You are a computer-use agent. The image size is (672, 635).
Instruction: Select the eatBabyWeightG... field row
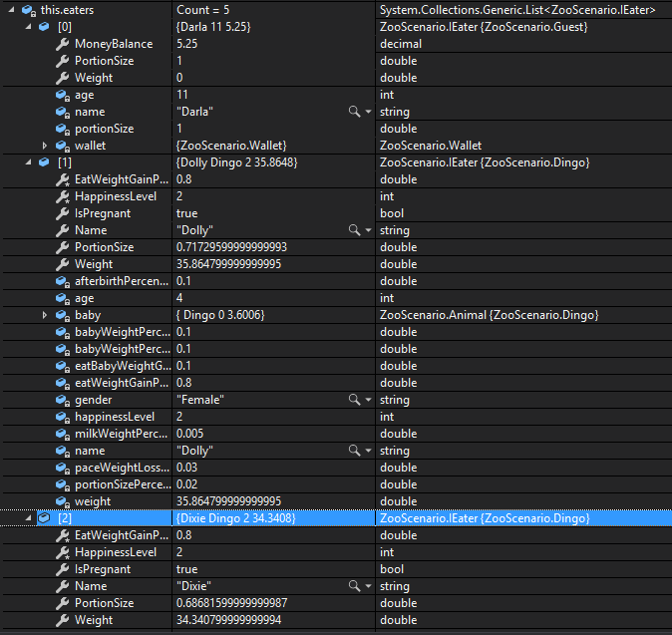click(337, 366)
